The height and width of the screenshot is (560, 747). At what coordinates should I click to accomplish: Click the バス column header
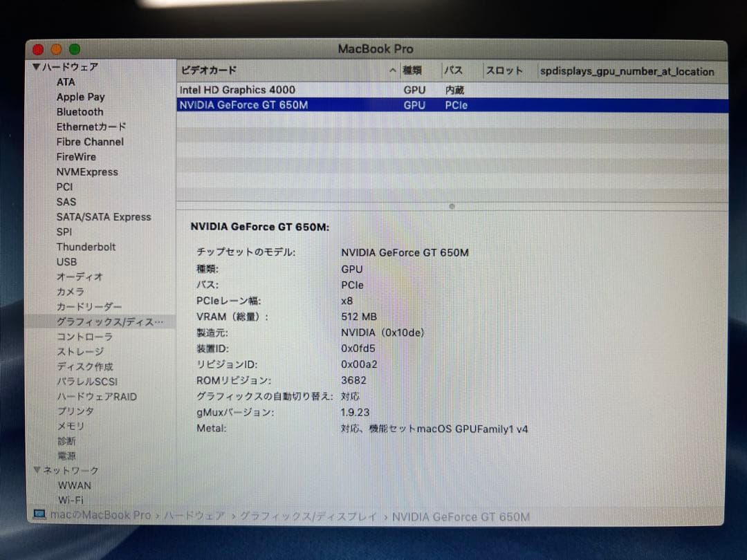click(452, 71)
